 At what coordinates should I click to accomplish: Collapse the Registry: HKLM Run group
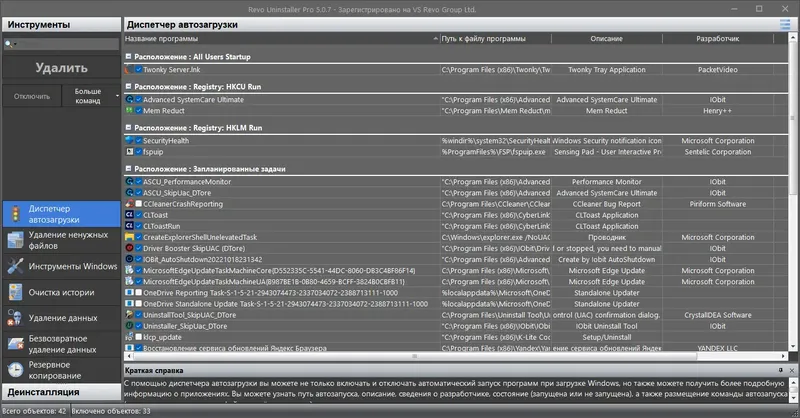(129, 128)
